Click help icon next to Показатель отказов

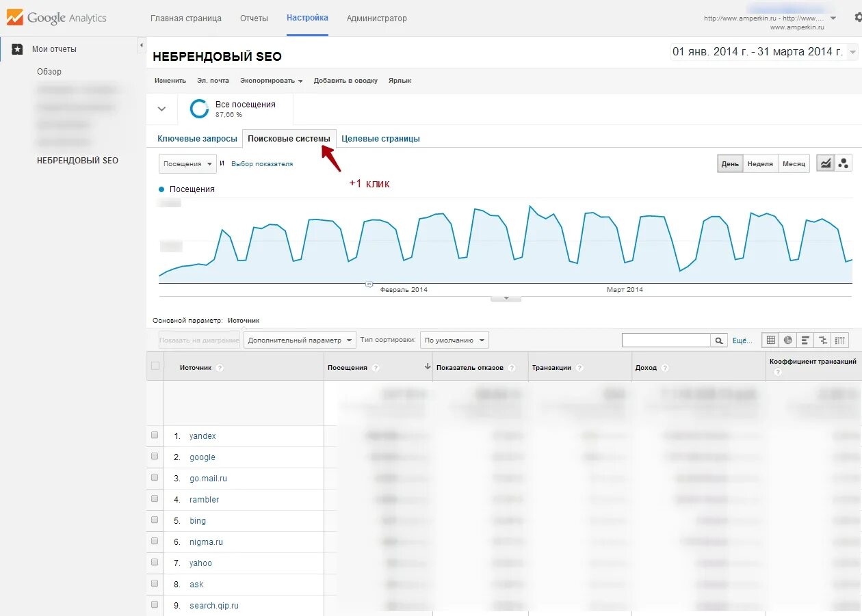(512, 368)
